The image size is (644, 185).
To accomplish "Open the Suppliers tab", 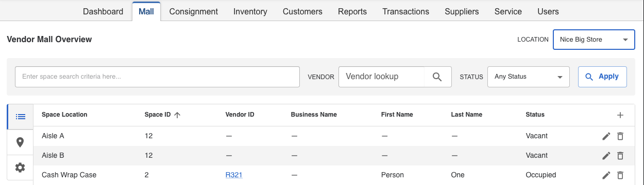I will click(462, 11).
